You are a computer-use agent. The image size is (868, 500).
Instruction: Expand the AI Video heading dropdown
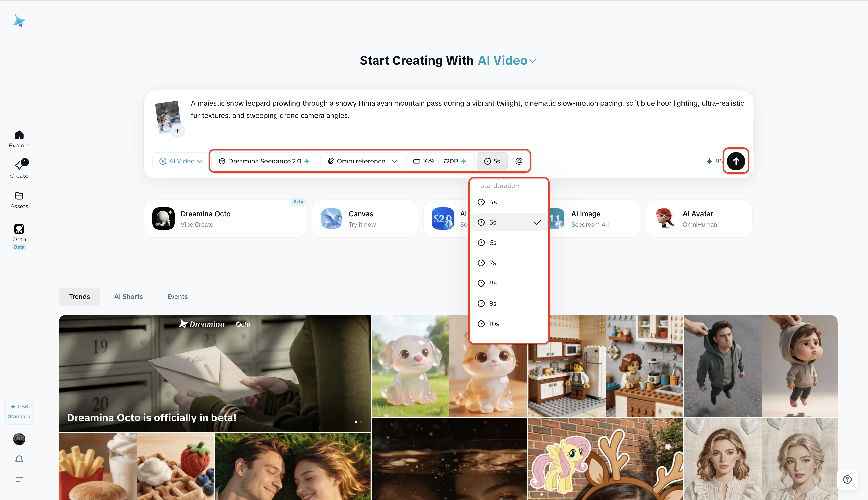507,60
